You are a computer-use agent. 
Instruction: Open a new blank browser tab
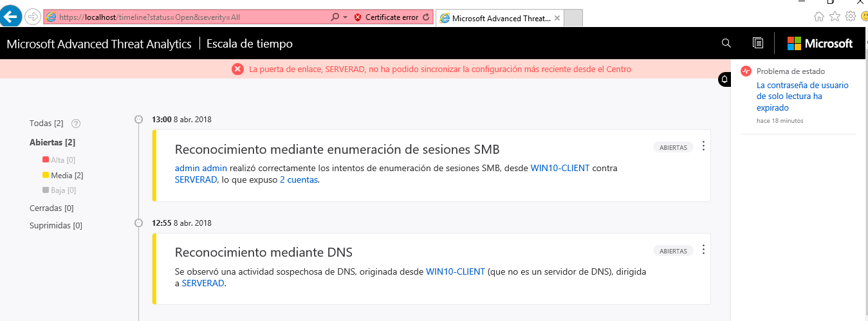574,18
